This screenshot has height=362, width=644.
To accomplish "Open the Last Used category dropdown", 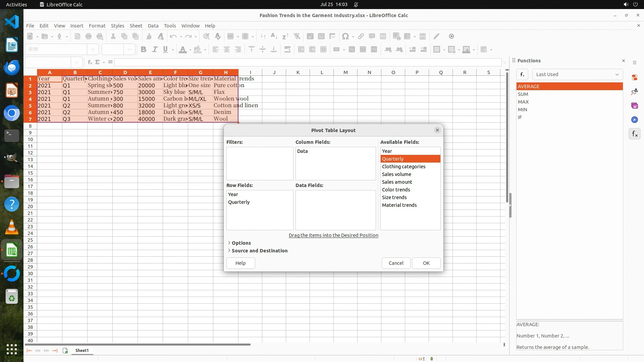I will 577,74.
